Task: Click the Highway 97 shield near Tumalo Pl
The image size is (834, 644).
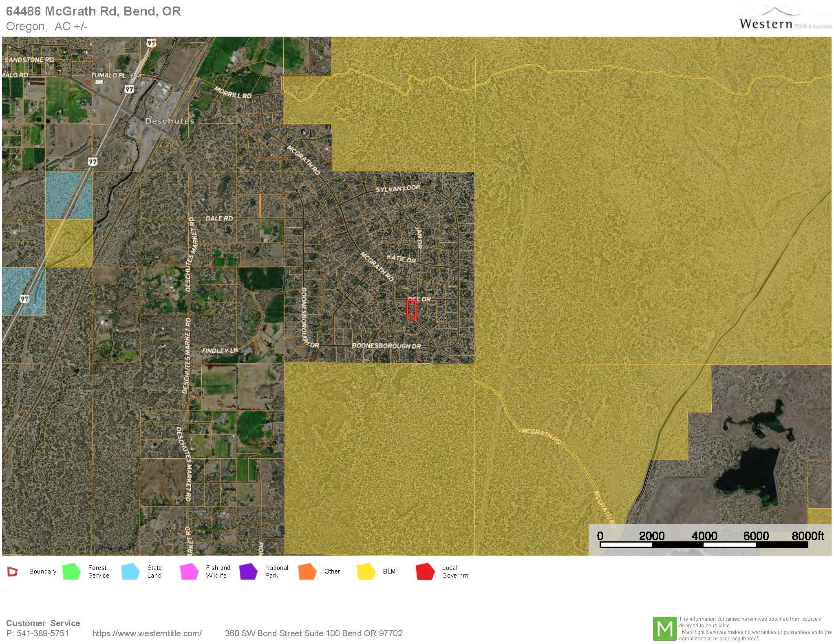Action: (x=130, y=89)
